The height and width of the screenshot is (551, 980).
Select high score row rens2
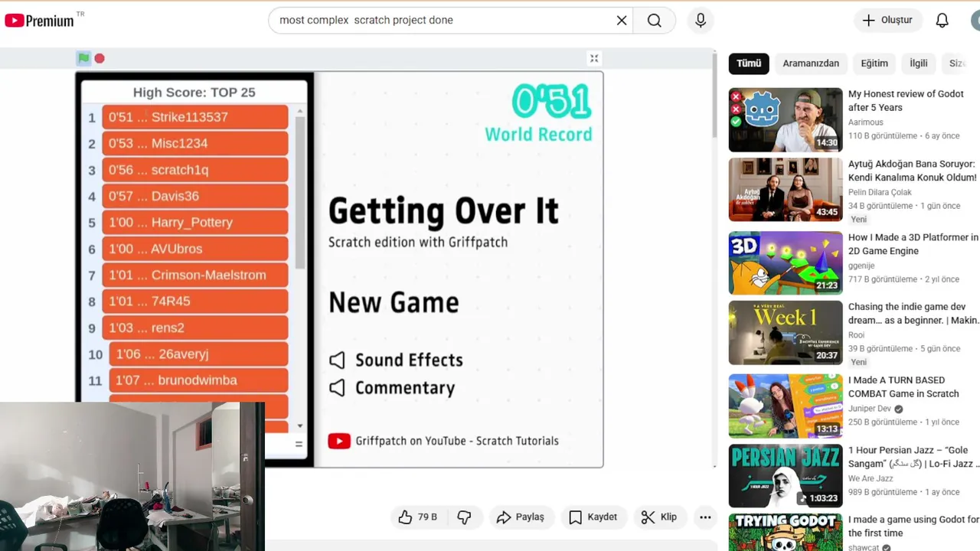pyautogui.click(x=195, y=328)
